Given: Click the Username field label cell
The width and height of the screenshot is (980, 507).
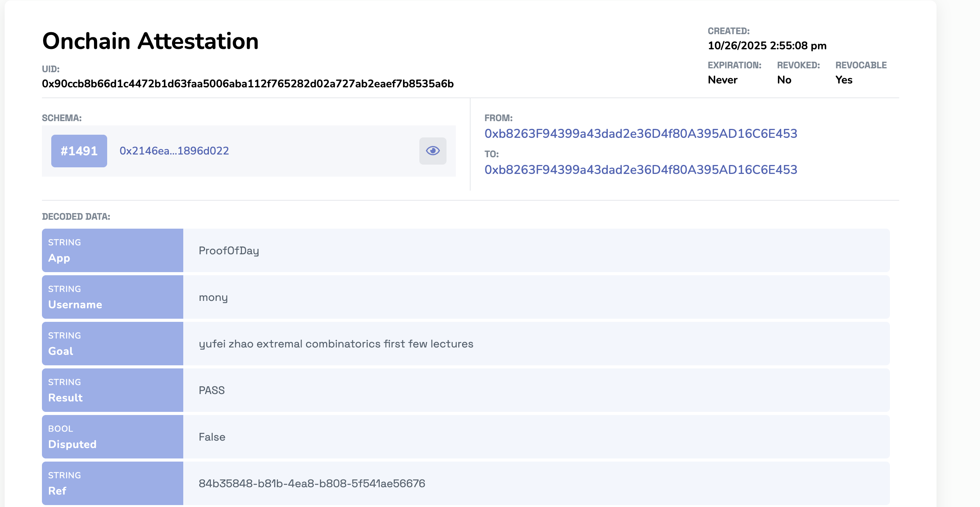Looking at the screenshot, I should click(x=112, y=297).
